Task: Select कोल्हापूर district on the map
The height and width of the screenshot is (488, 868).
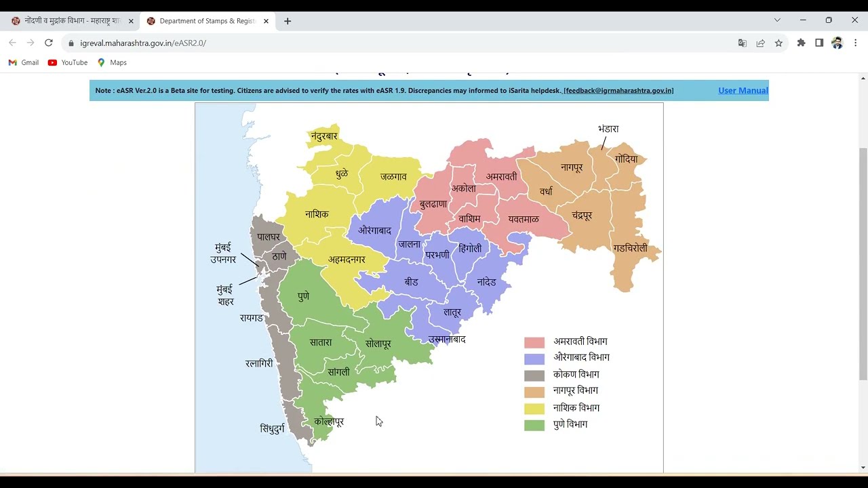Action: click(x=329, y=422)
